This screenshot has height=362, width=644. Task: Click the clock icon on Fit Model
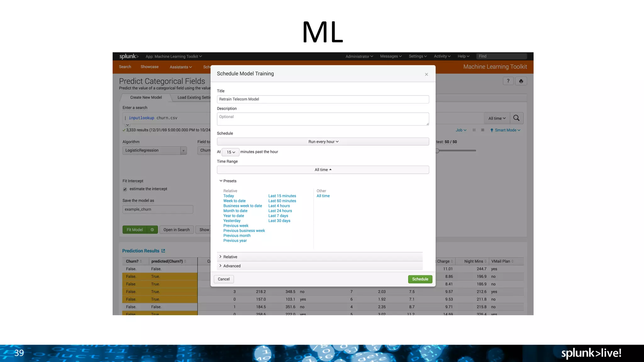coord(152,230)
